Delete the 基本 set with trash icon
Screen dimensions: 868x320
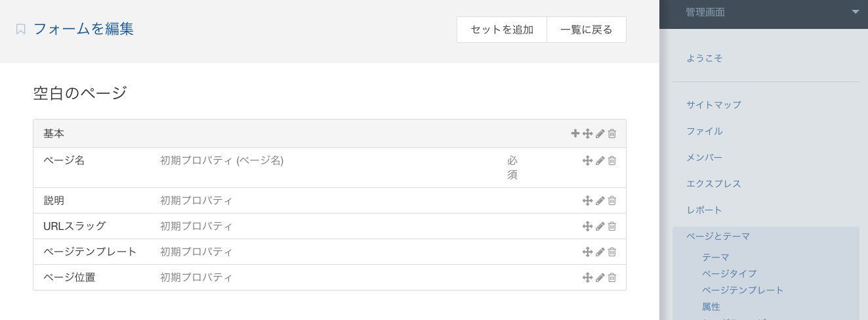(612, 133)
